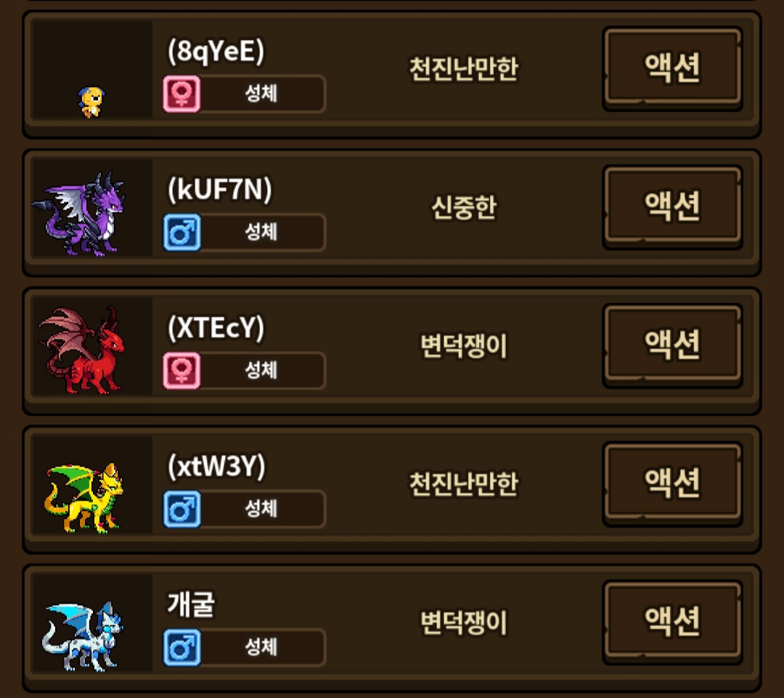Click the 개굴 dragon name

click(x=191, y=604)
